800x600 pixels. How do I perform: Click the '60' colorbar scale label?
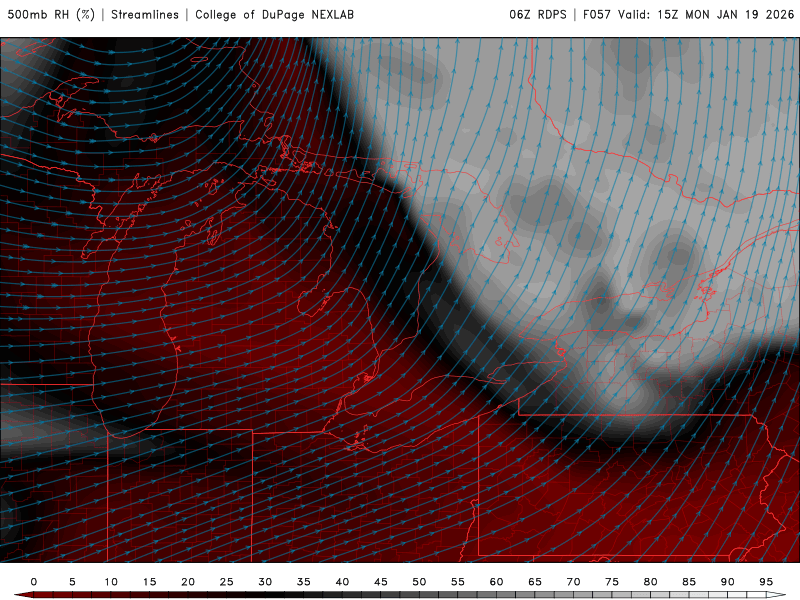point(496,582)
